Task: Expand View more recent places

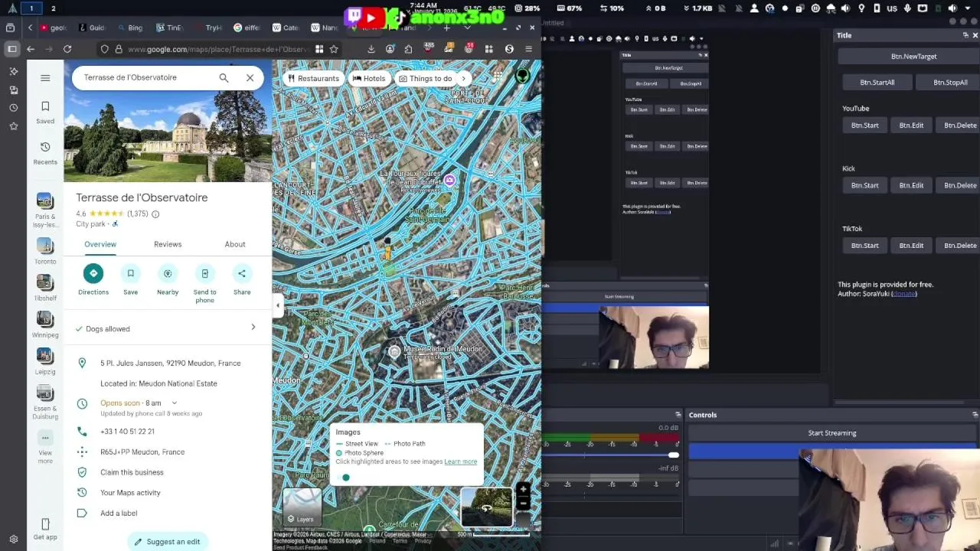Action: 45,447
